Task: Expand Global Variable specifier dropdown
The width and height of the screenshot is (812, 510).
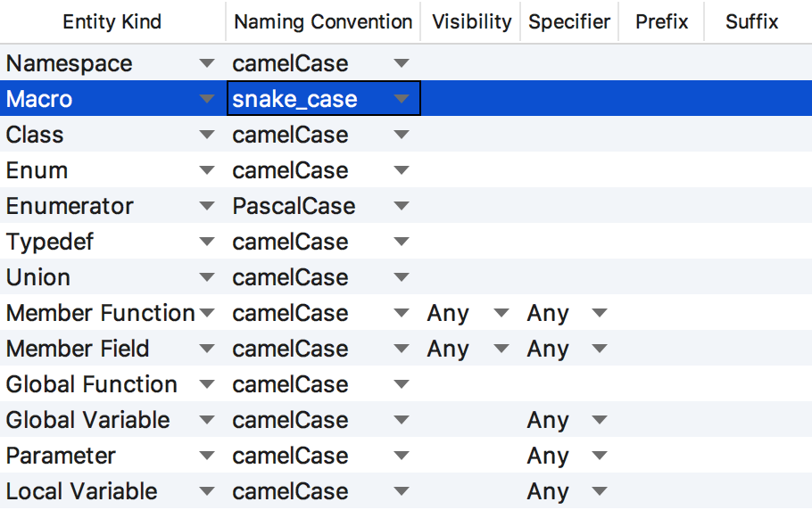Action: (599, 420)
